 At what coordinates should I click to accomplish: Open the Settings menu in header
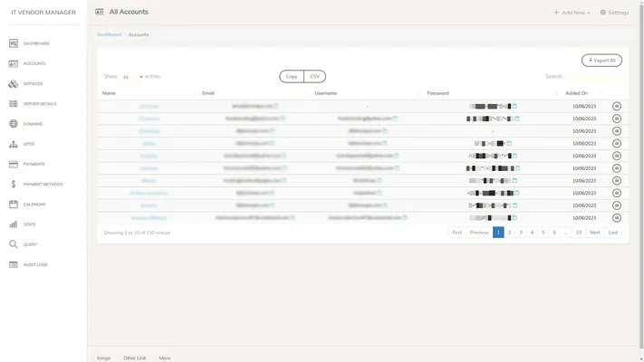pos(614,13)
